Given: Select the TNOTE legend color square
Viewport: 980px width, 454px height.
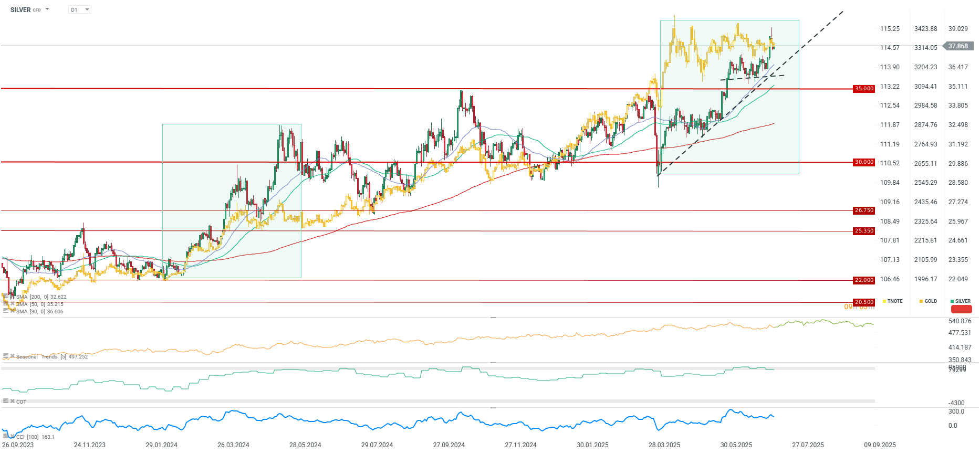Looking at the screenshot, I should pyautogui.click(x=884, y=301).
